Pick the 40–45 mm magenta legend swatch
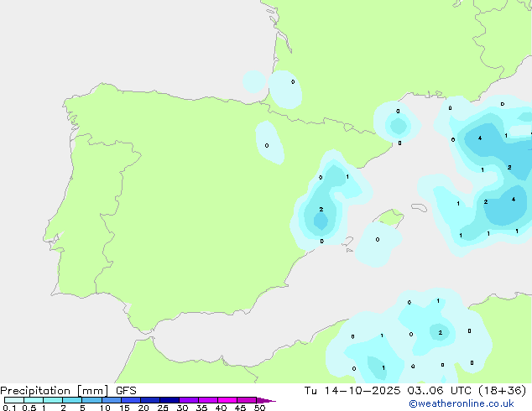Viewport: 532px width, 411px height. (x=227, y=400)
